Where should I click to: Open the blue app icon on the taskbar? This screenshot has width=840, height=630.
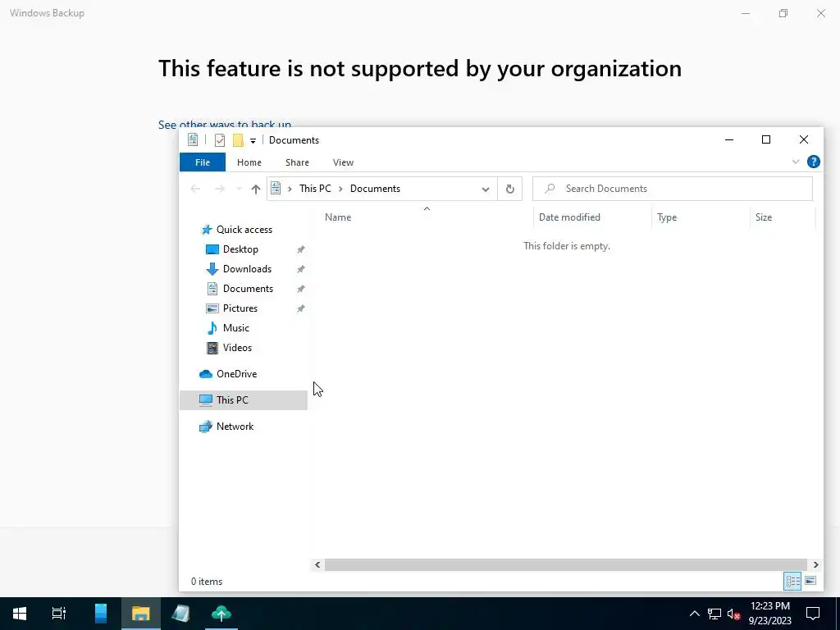[x=101, y=614]
